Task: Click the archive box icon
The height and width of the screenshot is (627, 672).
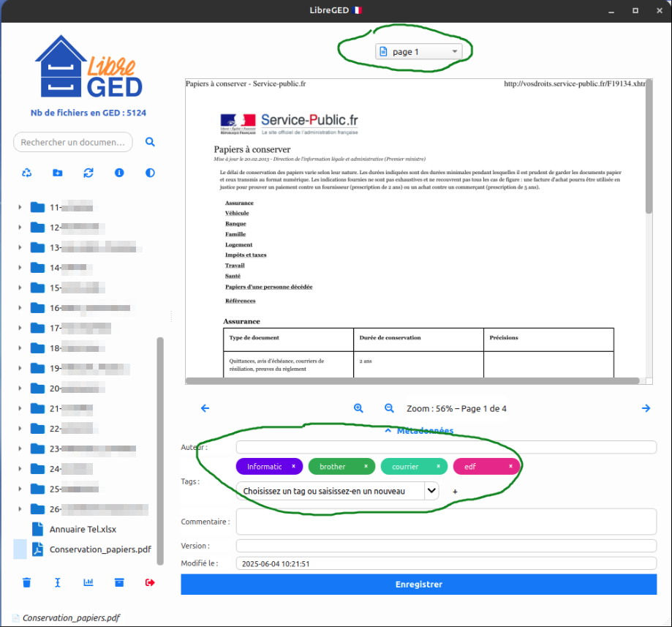Action: (x=119, y=582)
